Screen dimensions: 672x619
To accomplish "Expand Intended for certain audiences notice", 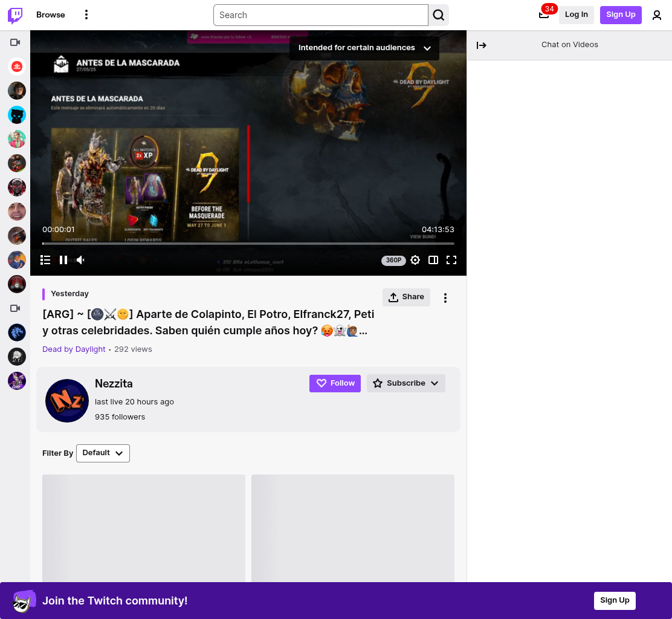I will pos(364,48).
